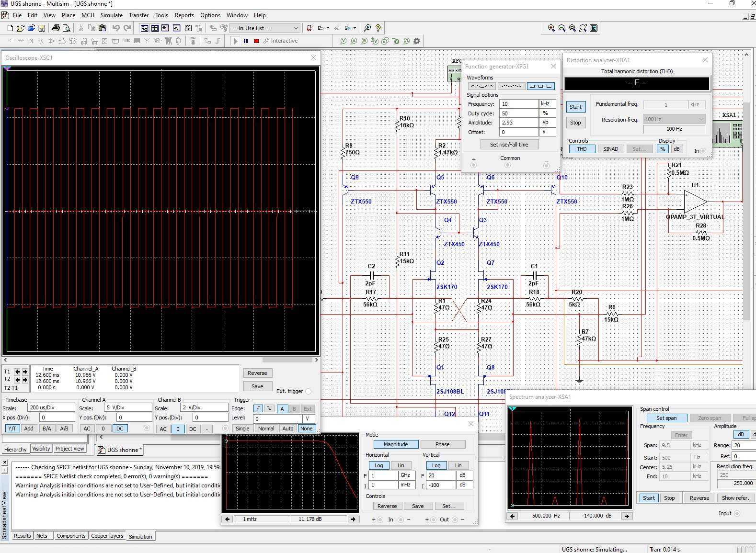756x553 pixels.
Task: Move oscilloscope cursor T1 left
Action: pyautogui.click(x=17, y=372)
